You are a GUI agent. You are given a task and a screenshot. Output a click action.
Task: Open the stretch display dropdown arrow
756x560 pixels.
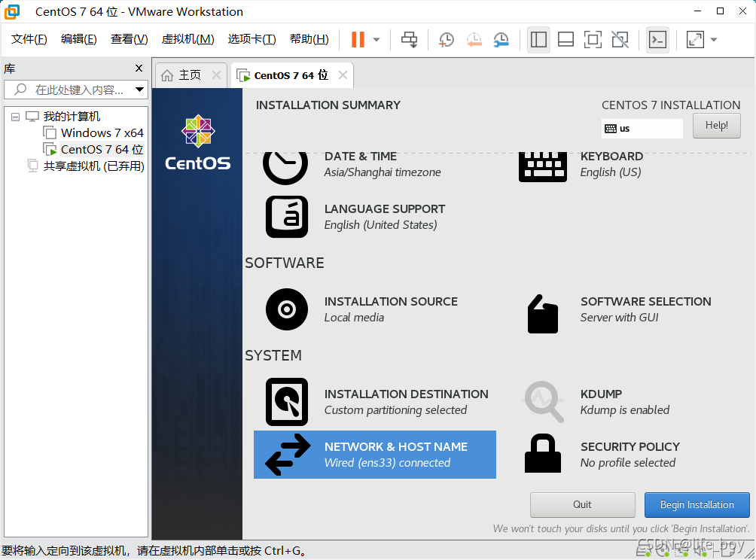(714, 40)
